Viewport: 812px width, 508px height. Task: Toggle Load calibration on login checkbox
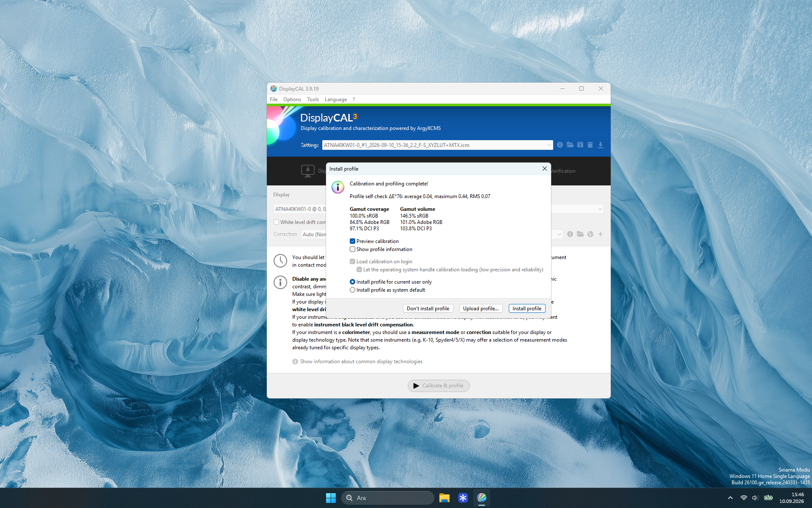[352, 262]
